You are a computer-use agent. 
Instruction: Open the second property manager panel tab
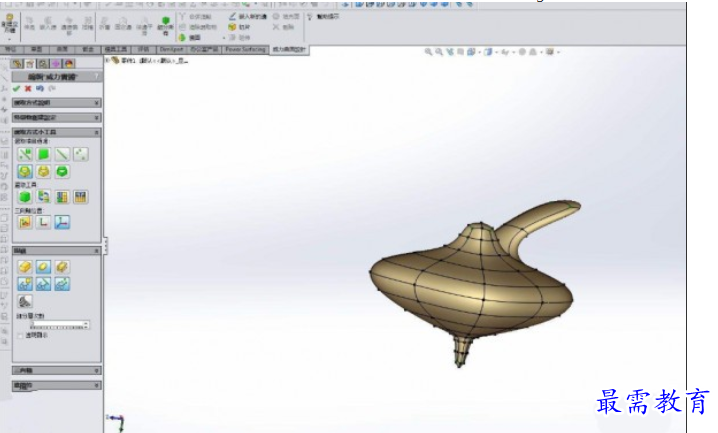[x=30, y=64]
